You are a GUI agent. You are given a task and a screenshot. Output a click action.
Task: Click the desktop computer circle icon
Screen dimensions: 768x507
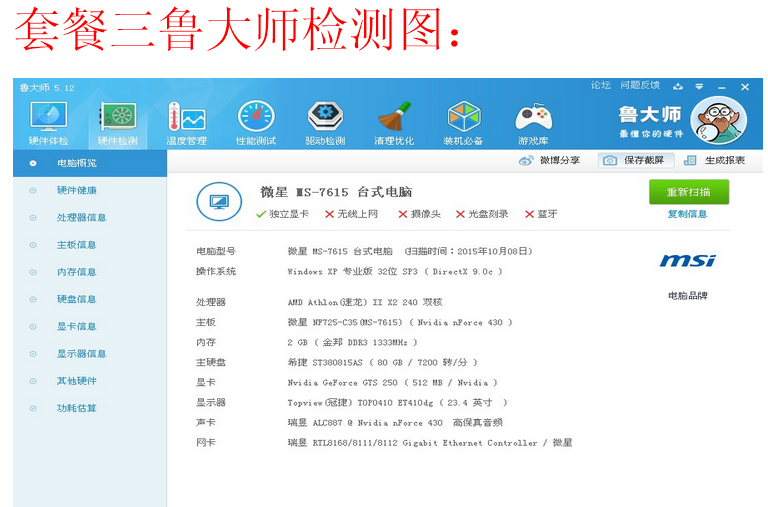(219, 201)
